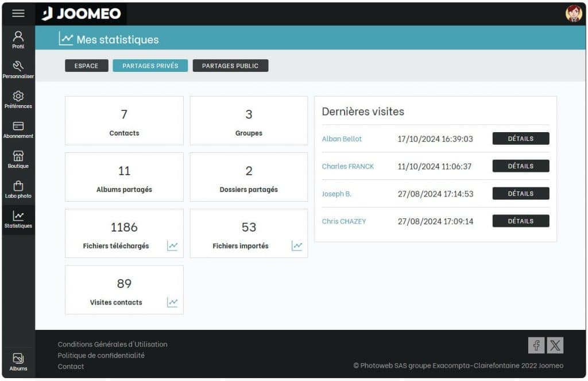View DÉTAILS for Joseph B.
Viewport: 588px width, 381px height.
(x=520, y=193)
